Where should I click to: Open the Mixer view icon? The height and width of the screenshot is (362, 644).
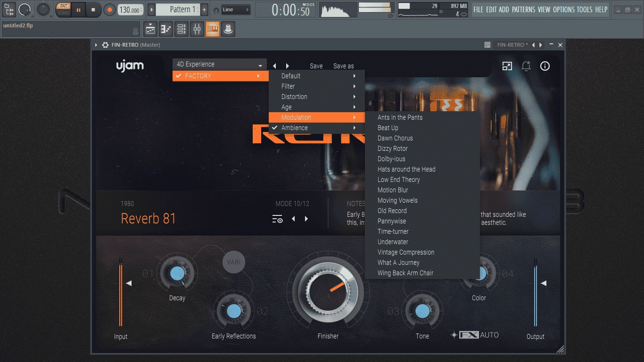(x=197, y=29)
